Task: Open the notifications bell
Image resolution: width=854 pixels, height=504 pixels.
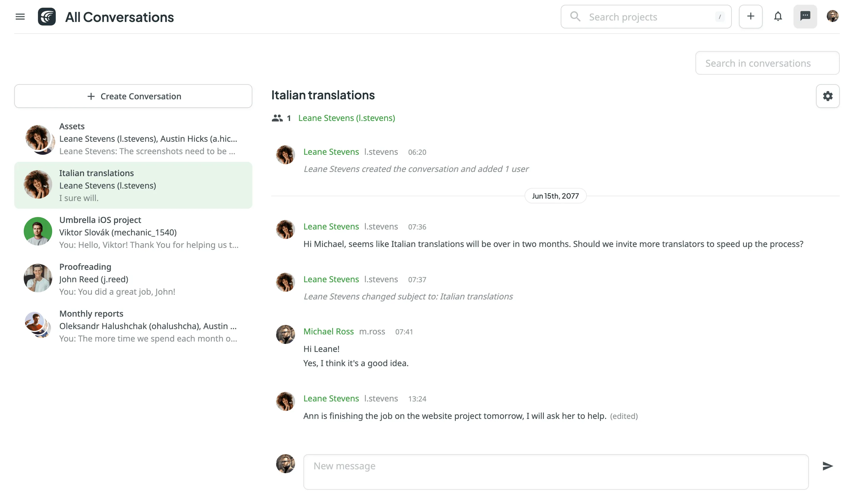Action: [777, 16]
